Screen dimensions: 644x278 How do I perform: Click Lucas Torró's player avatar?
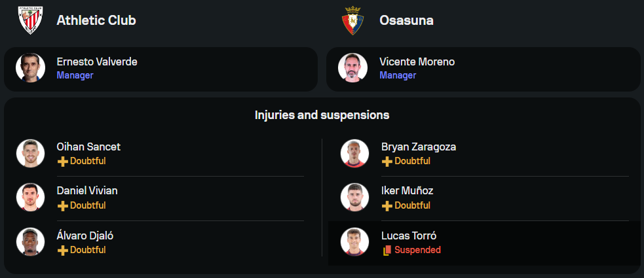tap(354, 242)
